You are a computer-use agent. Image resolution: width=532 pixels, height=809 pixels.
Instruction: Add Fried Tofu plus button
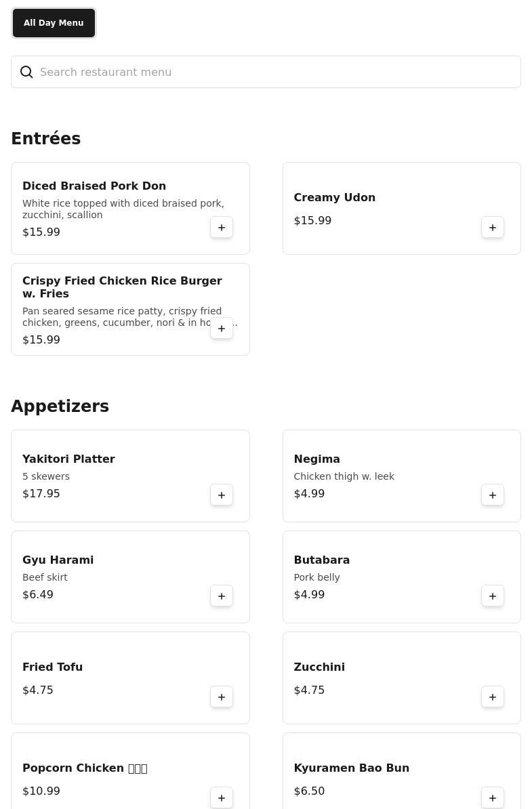(222, 697)
